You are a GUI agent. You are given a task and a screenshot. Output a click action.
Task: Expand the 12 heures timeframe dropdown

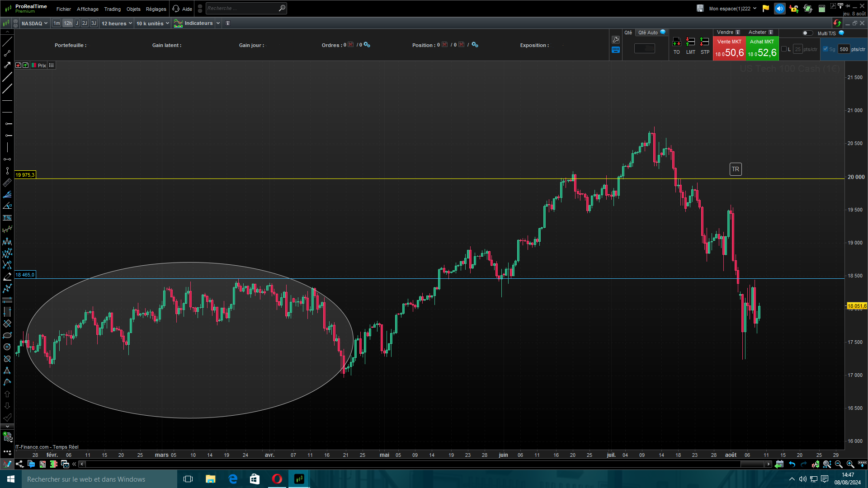(117, 23)
